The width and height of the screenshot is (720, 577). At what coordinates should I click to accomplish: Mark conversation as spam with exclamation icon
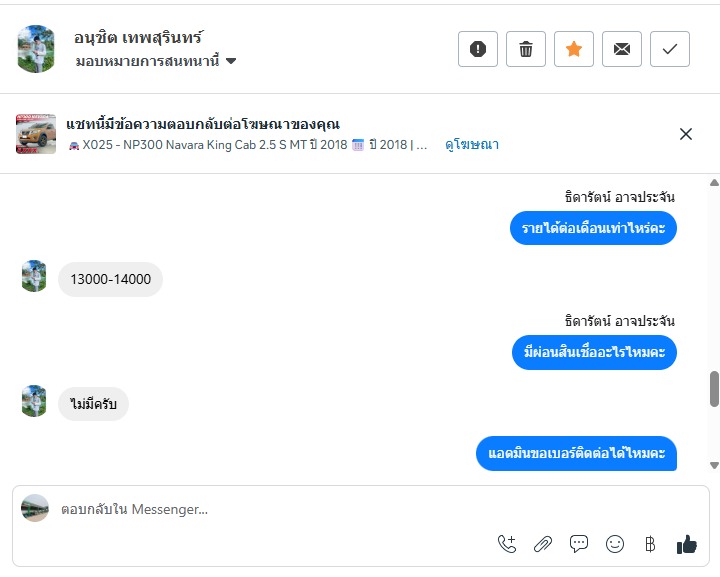[x=478, y=49]
